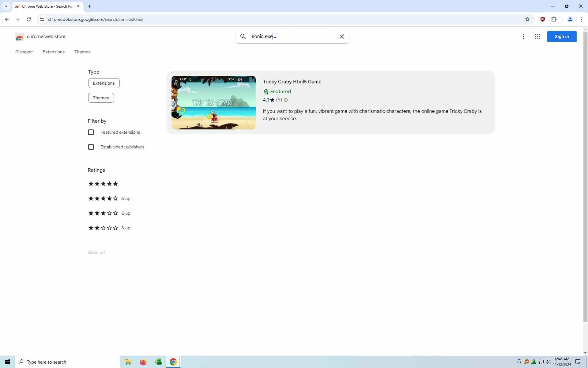Open Firefox from the taskbar

pos(143,362)
